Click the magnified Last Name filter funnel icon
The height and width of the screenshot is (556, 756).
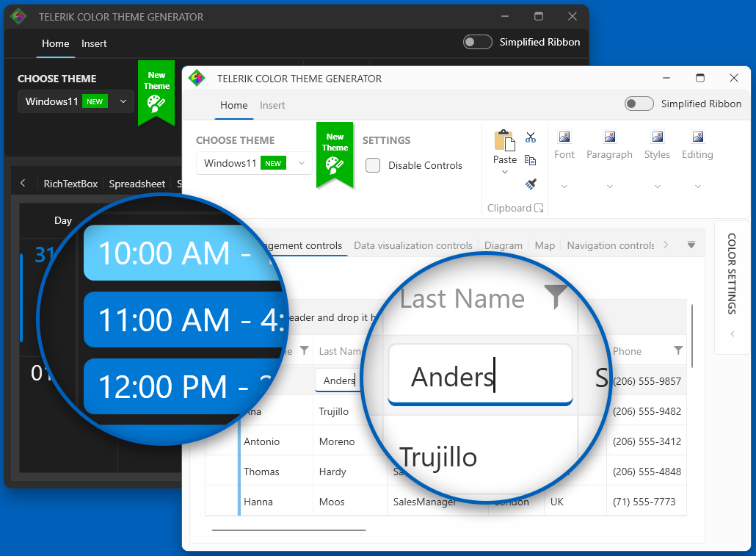[x=556, y=296]
